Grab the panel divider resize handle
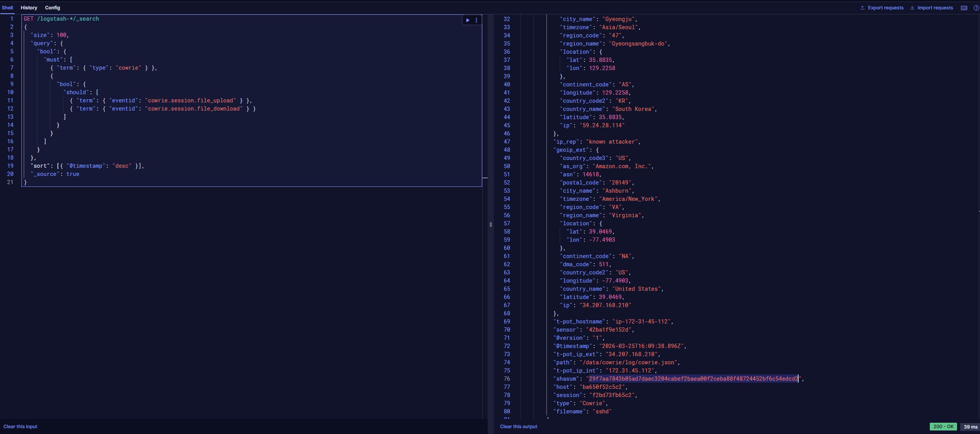This screenshot has width=980, height=434. click(491, 224)
